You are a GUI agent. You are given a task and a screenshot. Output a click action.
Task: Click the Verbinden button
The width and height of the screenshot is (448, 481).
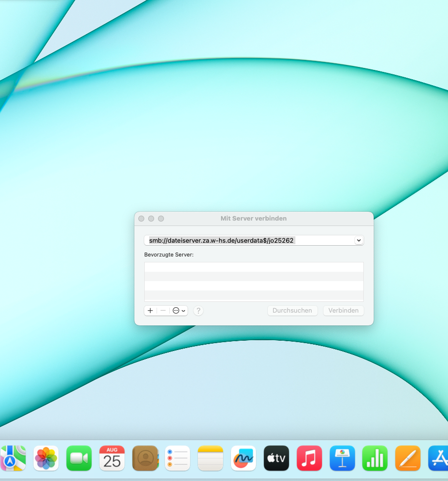pos(343,311)
